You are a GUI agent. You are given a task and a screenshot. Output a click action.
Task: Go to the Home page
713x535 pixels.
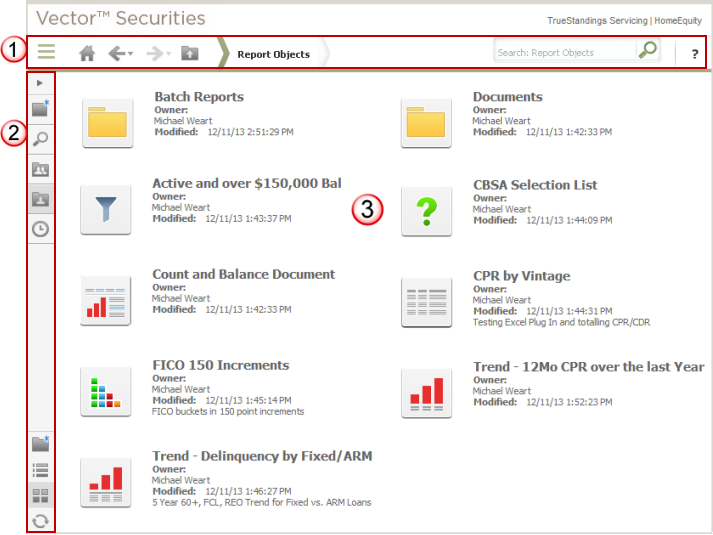coord(87,54)
